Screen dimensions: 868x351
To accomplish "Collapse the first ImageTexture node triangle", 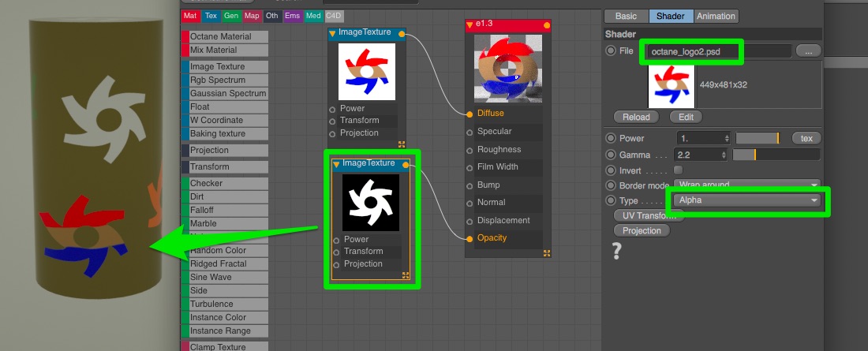I will [x=332, y=34].
